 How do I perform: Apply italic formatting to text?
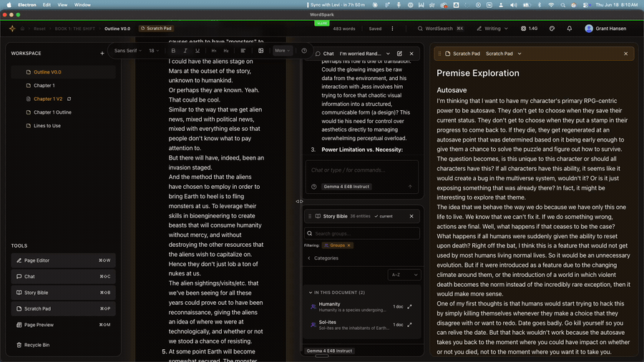click(185, 51)
